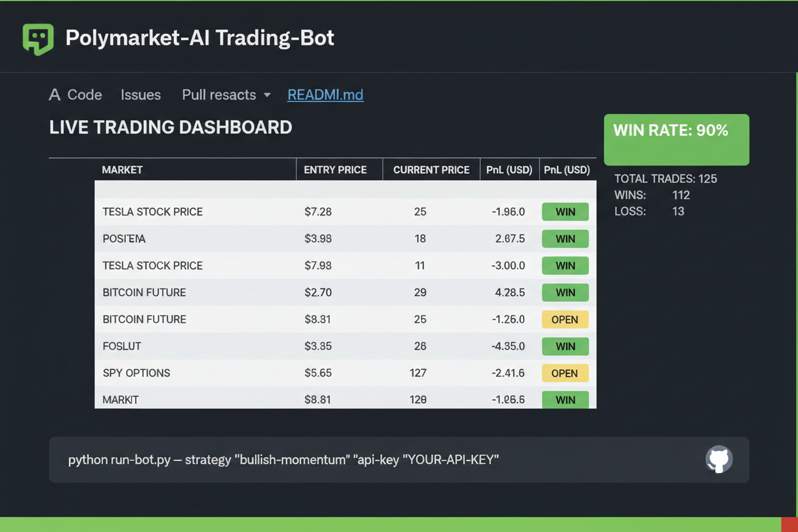Open the READMI.md link
Image resolution: width=798 pixels, height=532 pixels.
coord(325,95)
